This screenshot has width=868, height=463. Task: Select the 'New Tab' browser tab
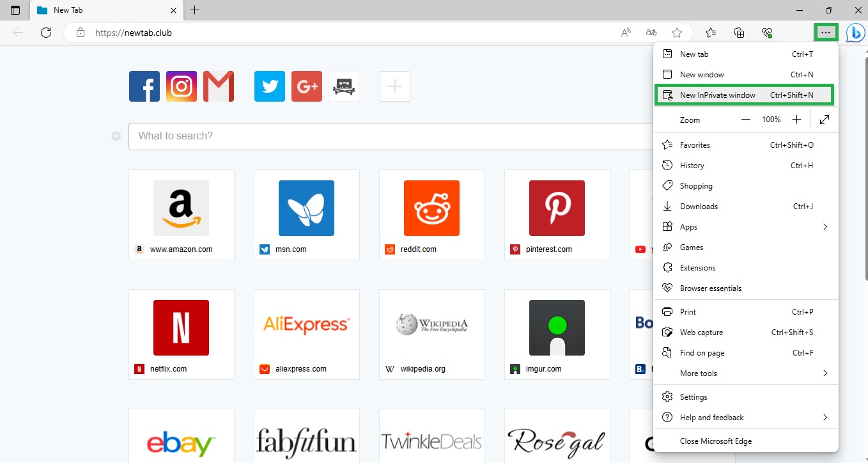pos(107,10)
